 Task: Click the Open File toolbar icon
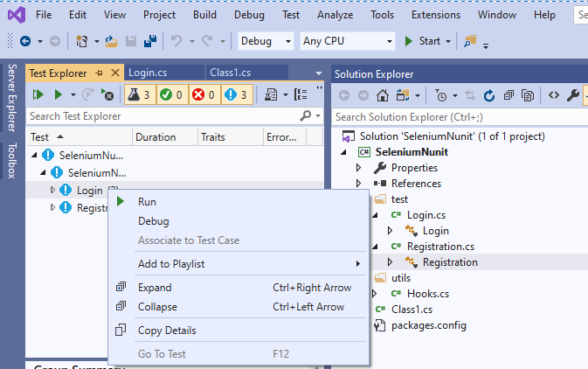tap(112, 41)
